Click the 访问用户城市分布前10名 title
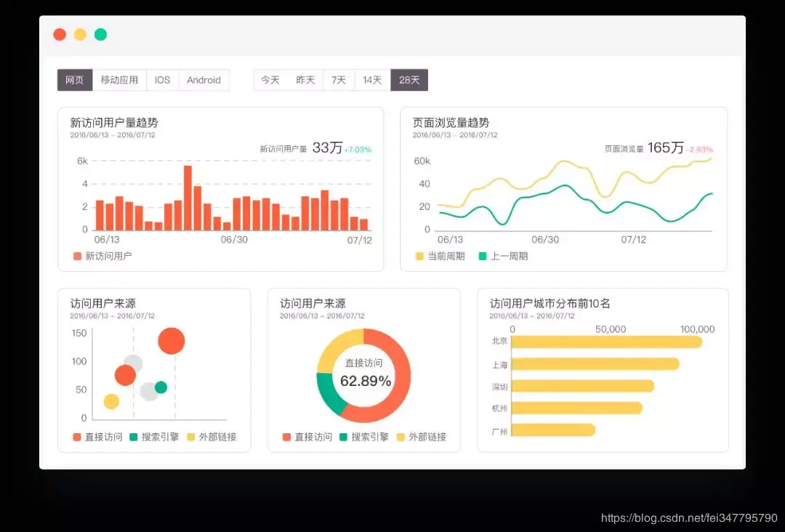This screenshot has width=785, height=532. [x=549, y=303]
